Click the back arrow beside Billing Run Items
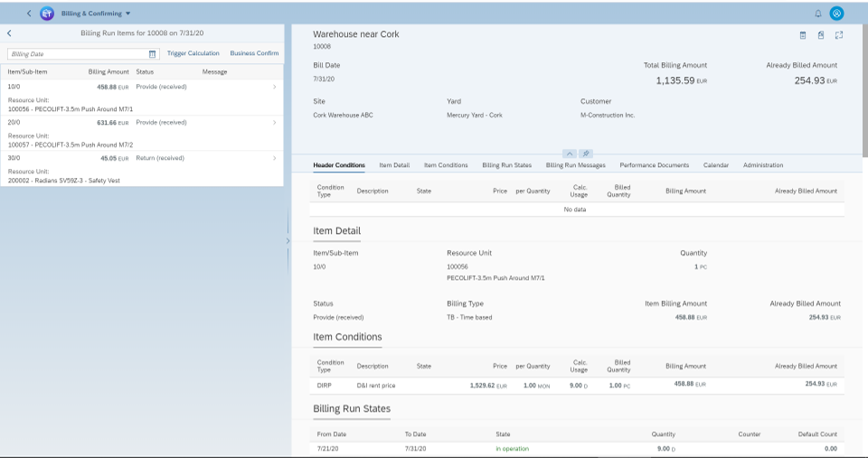Viewport: 868px width, 458px height. (x=9, y=33)
